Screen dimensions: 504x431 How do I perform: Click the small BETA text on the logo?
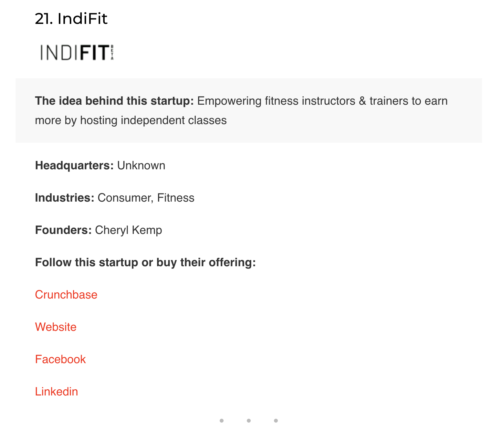112,52
